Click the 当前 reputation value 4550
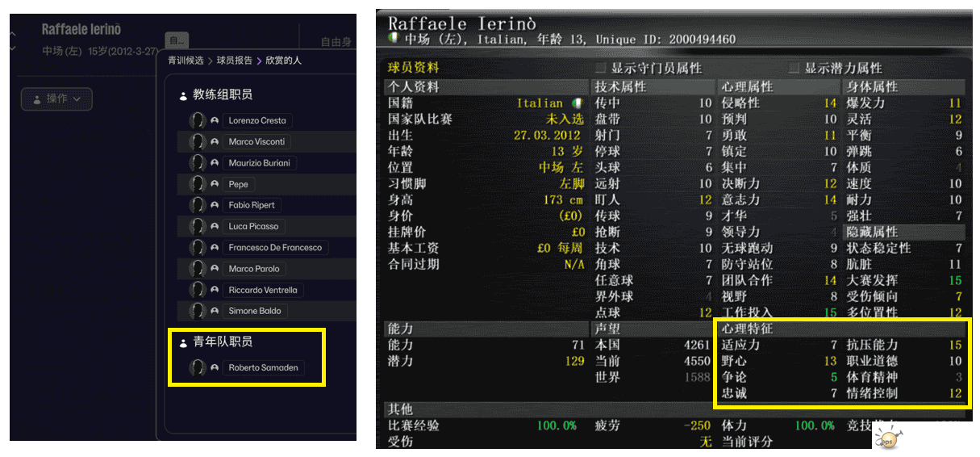The width and height of the screenshot is (980, 457). (x=697, y=362)
